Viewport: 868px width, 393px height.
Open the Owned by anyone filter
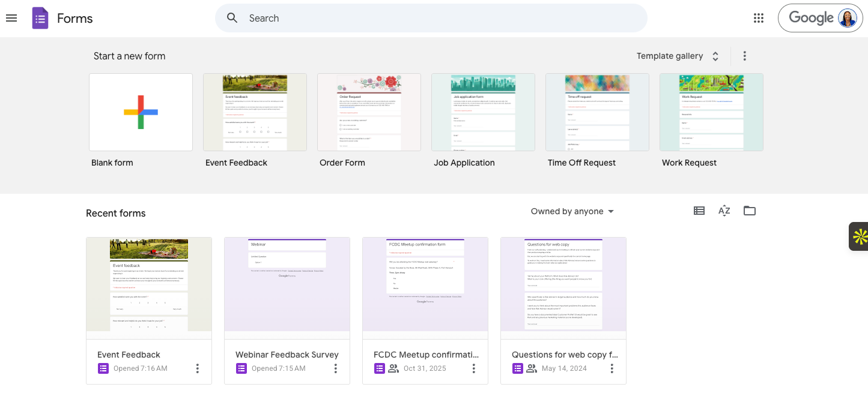[572, 211]
